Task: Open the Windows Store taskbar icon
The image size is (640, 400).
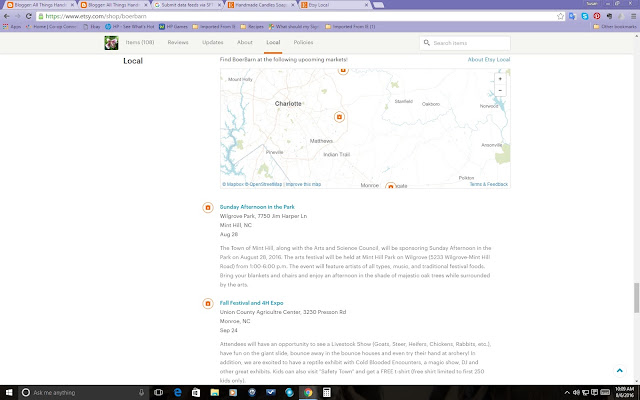Action: (x=196, y=393)
